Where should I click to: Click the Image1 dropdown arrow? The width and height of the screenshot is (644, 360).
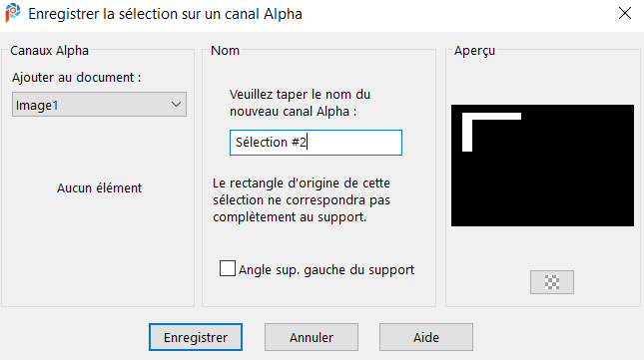(x=176, y=105)
